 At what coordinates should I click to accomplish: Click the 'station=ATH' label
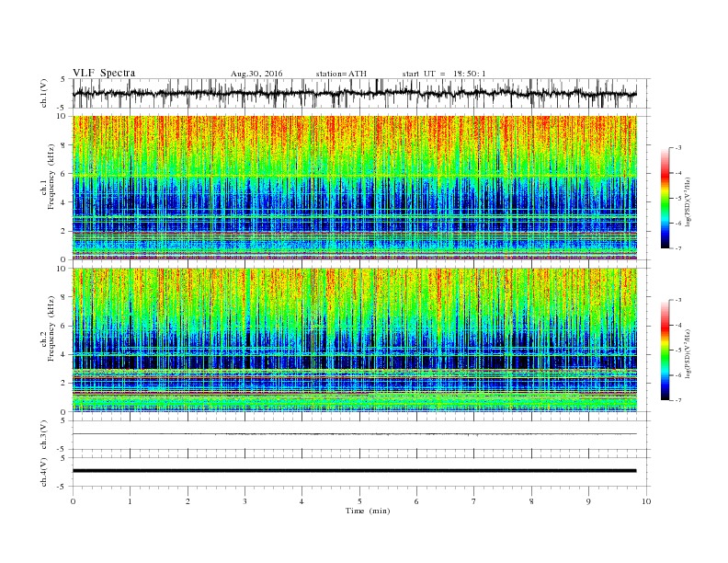pos(341,74)
